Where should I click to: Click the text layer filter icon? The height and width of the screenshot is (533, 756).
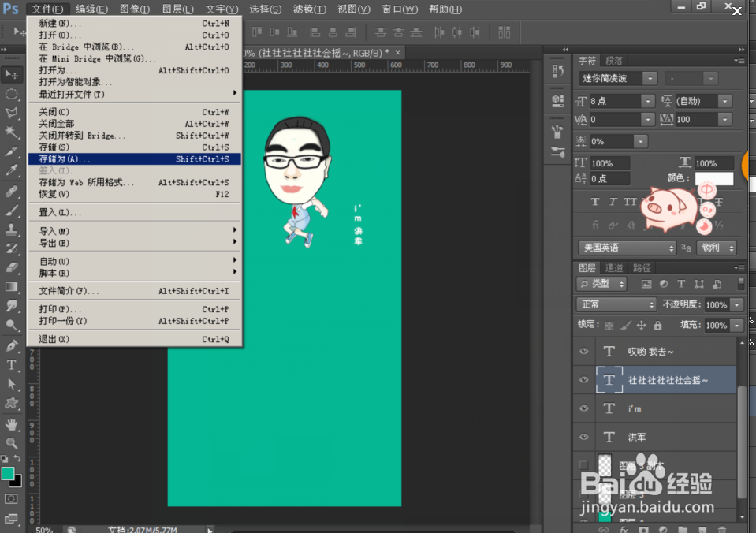680,284
